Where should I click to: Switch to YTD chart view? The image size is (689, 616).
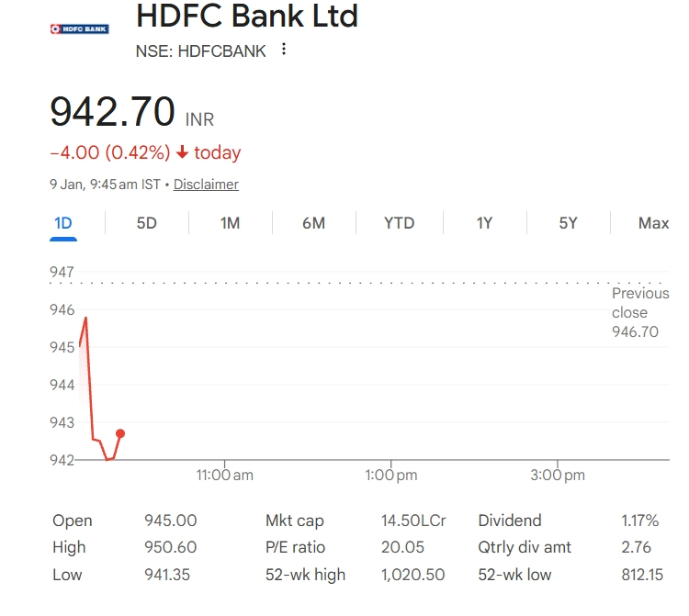point(399,223)
